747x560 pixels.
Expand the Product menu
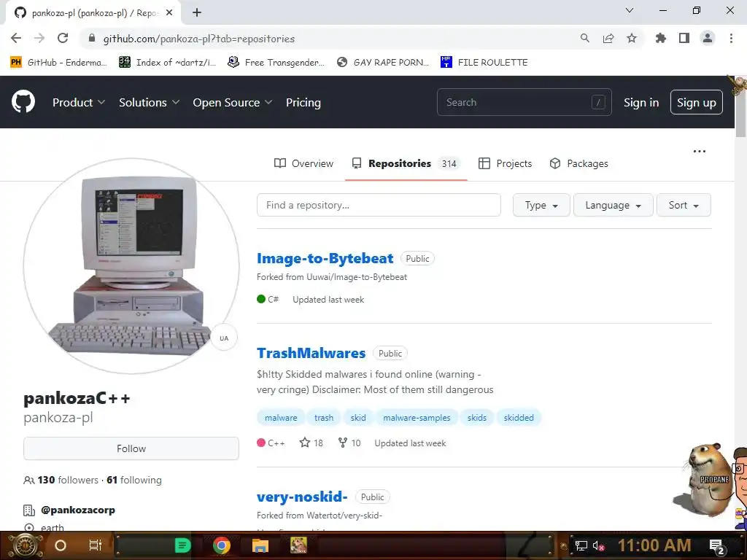79,102
